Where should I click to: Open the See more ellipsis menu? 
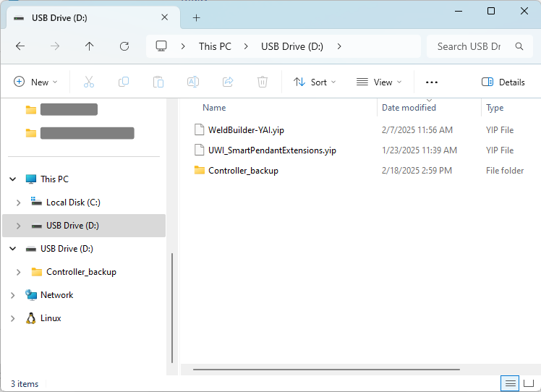pyautogui.click(x=432, y=82)
